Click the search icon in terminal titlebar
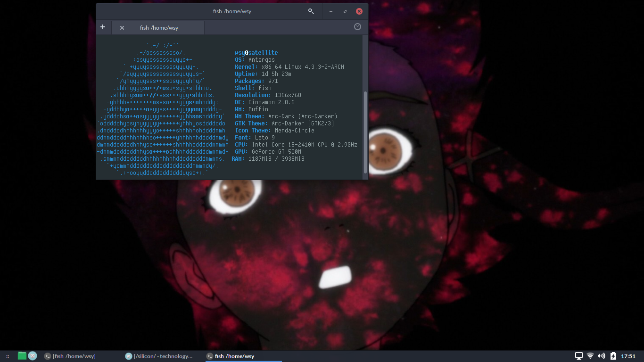 pyautogui.click(x=311, y=11)
